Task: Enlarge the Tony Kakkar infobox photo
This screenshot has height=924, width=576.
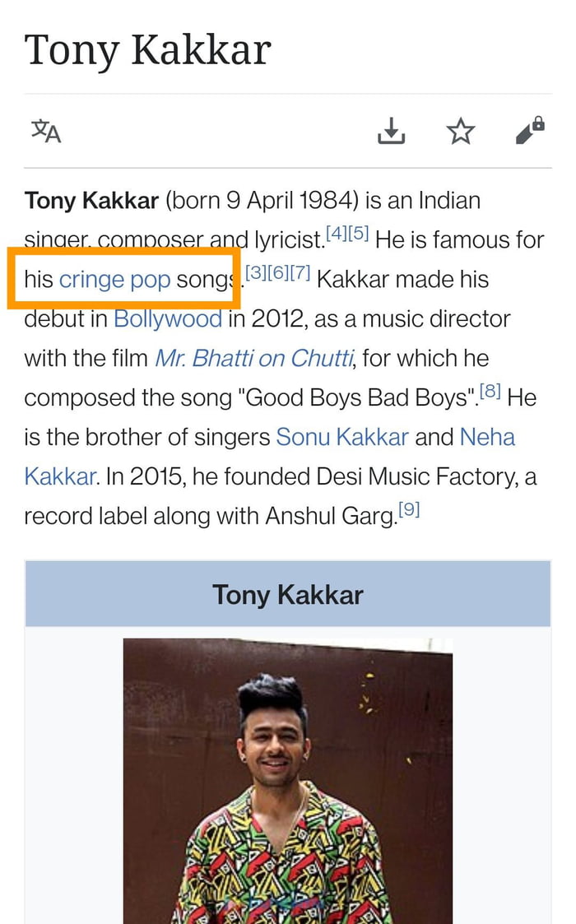Action: click(287, 780)
